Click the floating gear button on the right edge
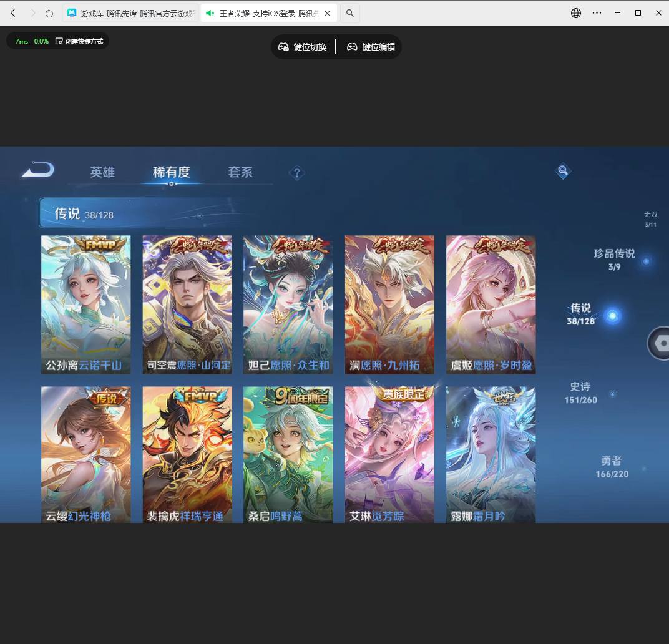Image resolution: width=669 pixels, height=644 pixels. pyautogui.click(x=660, y=343)
